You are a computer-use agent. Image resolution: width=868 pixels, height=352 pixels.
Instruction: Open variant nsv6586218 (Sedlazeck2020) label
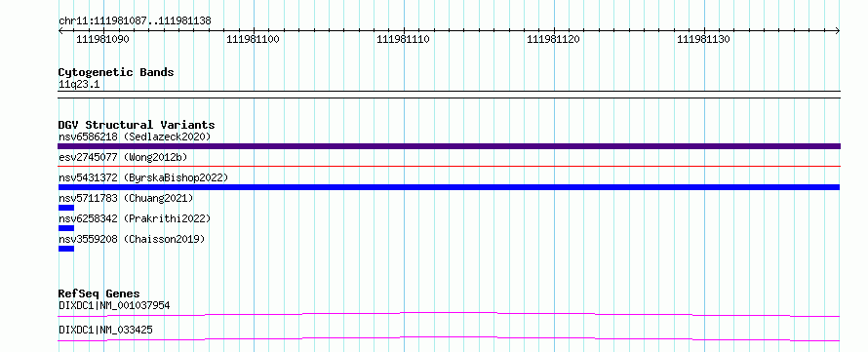(135, 137)
